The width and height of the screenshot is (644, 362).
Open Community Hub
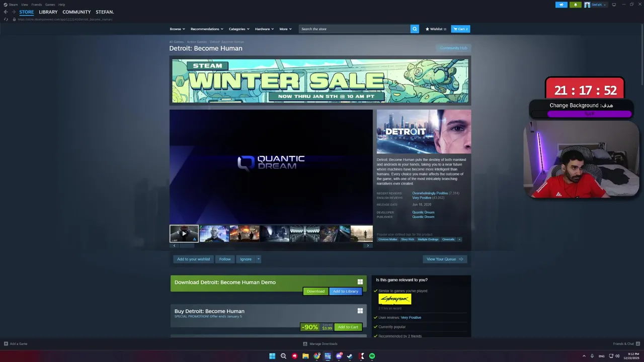coord(453,48)
